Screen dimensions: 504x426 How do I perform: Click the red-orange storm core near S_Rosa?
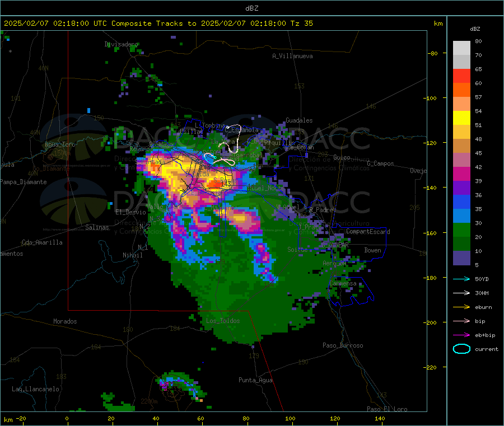[x=216, y=184]
